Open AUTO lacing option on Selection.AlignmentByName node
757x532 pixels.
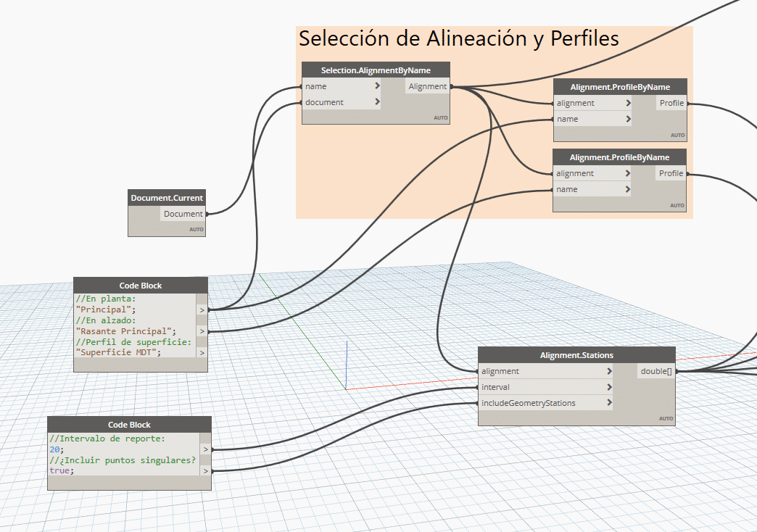pyautogui.click(x=441, y=117)
